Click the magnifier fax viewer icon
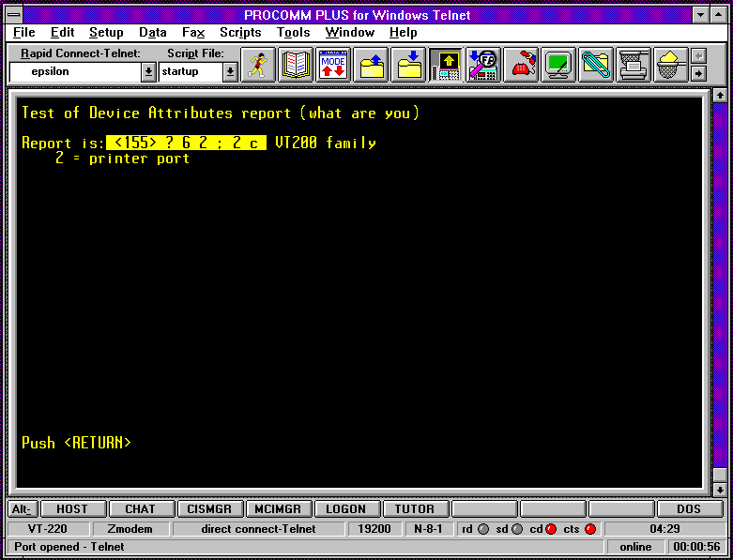Image resolution: width=733 pixels, height=560 pixels. tap(483, 65)
